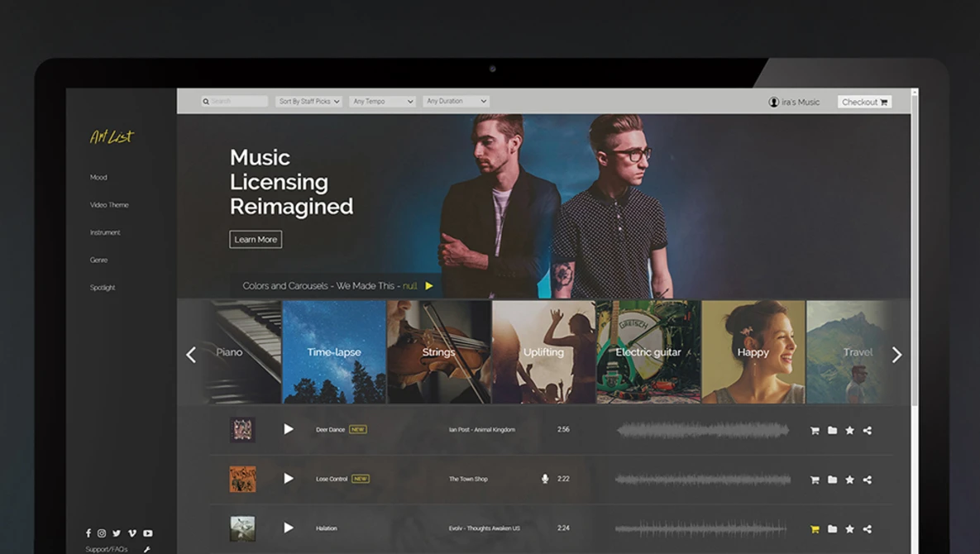Screen dimensions: 980x554
Task: Share the Deer Dance track
Action: [x=867, y=430]
